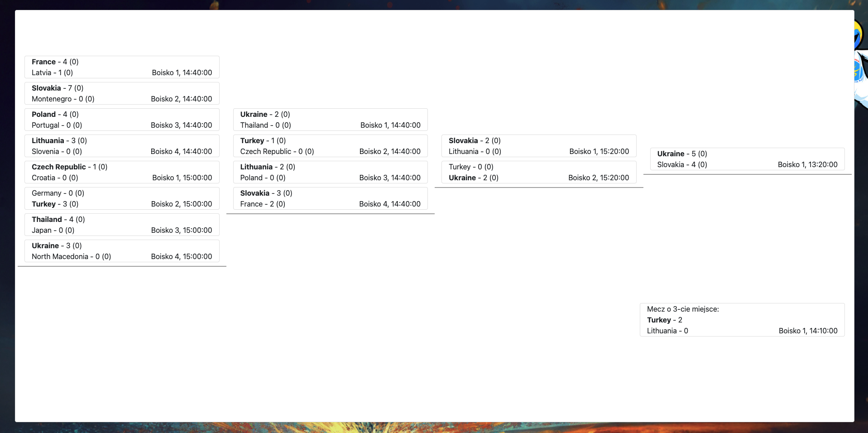Open the Germany vs Turkey match

[x=121, y=198]
